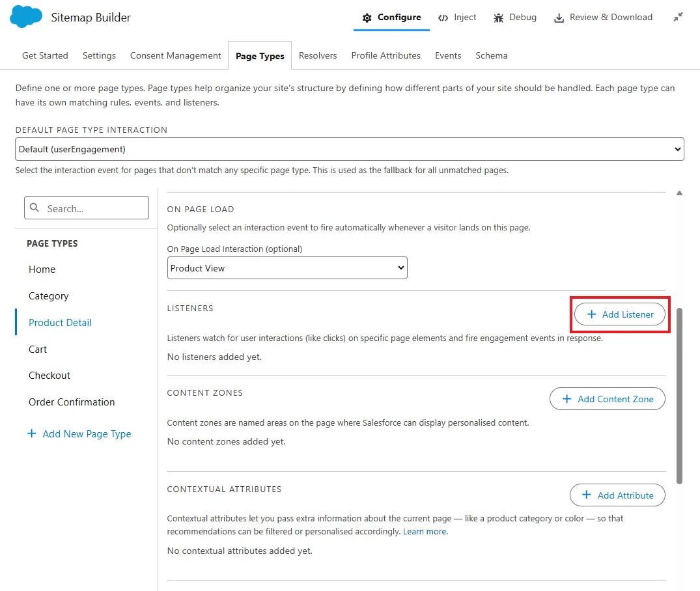Add a contextual attribute

point(617,495)
